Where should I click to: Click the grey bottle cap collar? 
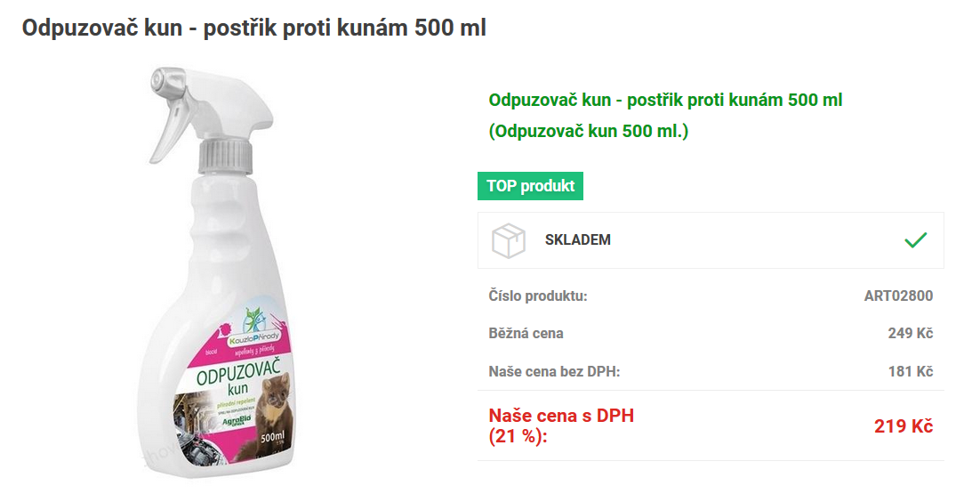225,157
